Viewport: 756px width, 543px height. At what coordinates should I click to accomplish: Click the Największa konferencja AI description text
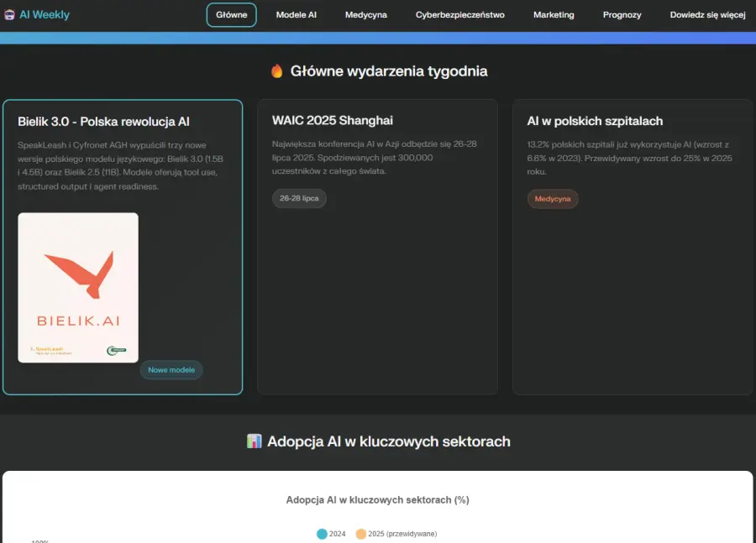(375, 158)
